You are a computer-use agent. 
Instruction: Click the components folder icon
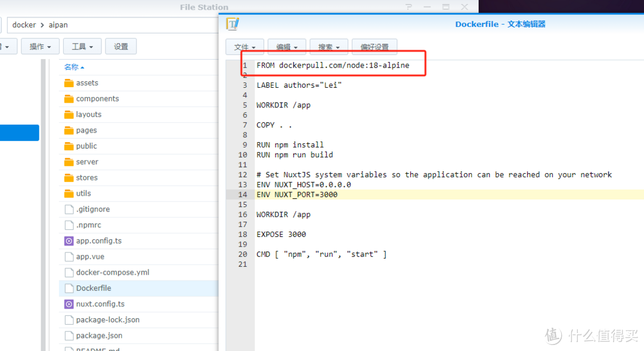(69, 98)
